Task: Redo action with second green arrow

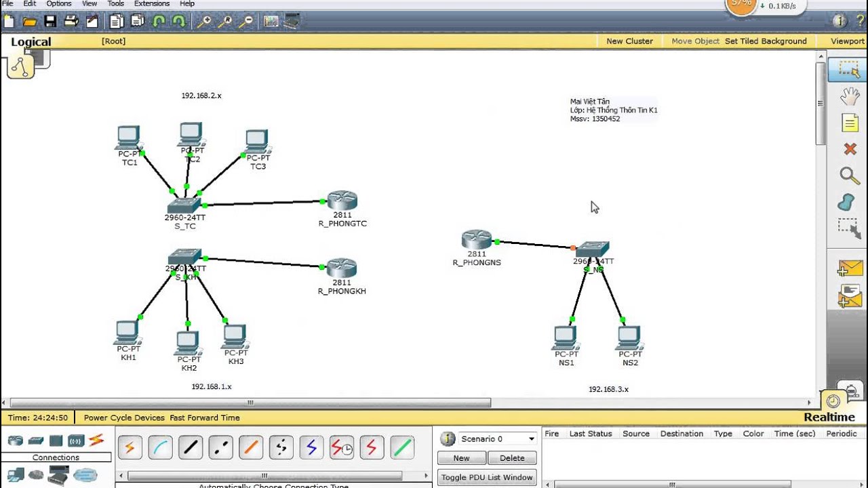Action: 179,22
